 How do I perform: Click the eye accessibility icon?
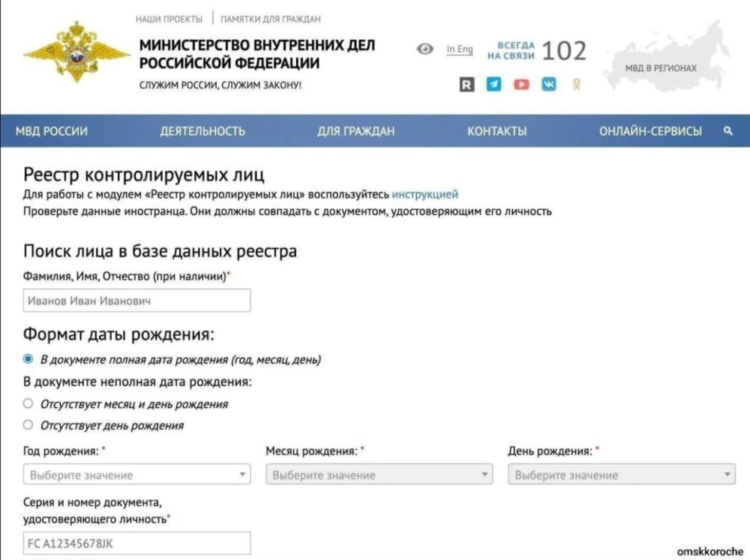pyautogui.click(x=425, y=49)
